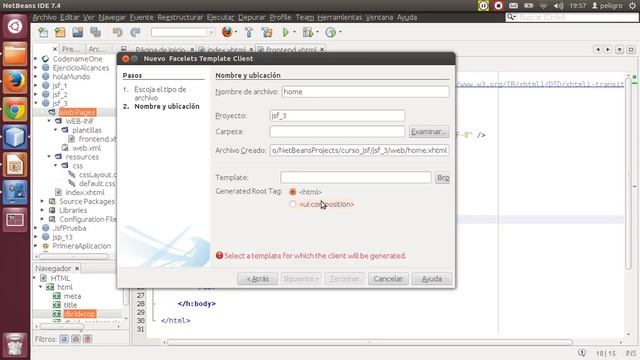This screenshot has width=640, height=360.
Task: Click the first Navigator filter icon
Action: click(64, 339)
